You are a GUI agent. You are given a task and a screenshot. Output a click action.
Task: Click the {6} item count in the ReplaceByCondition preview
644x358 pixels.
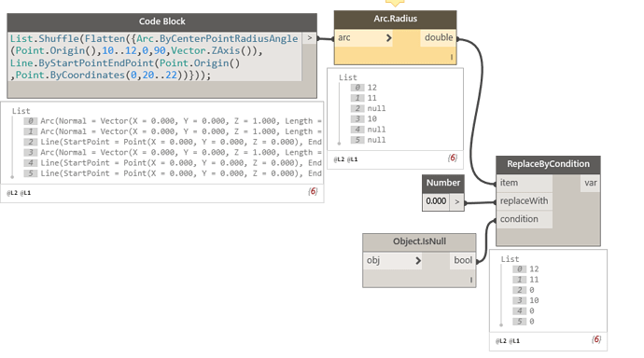596,339
